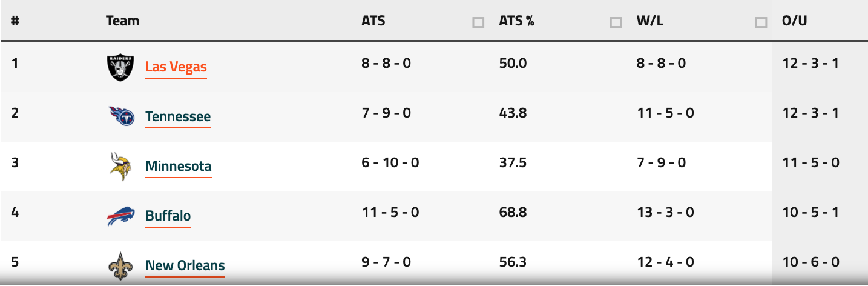868x286 pixels.
Task: Click the Buffalo Bills logo
Action: (x=120, y=216)
